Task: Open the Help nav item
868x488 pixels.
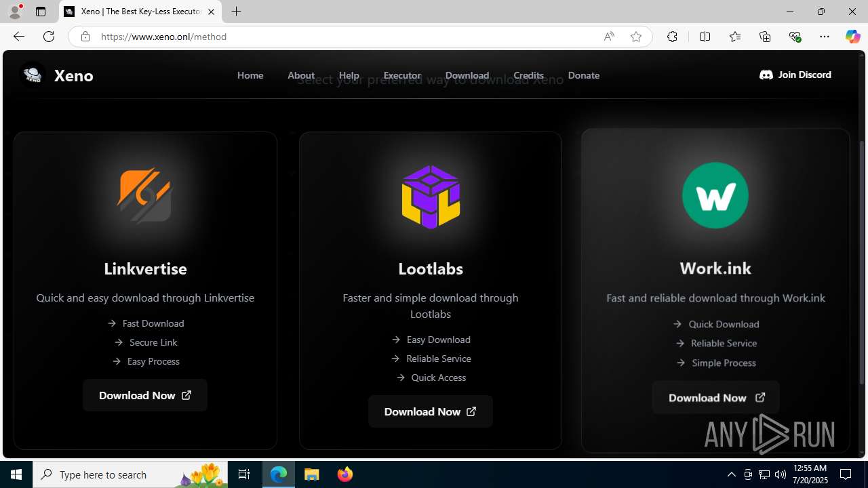Action: coord(349,75)
